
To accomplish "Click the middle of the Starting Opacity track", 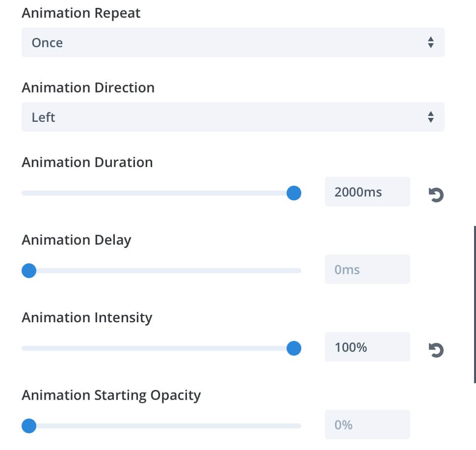I will [x=161, y=426].
